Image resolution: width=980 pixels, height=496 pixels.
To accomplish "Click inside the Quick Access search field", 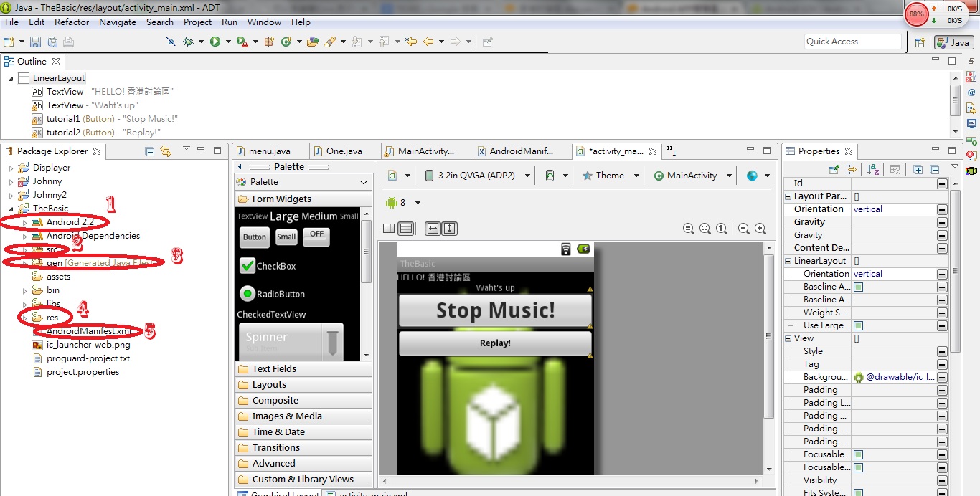I will click(852, 42).
